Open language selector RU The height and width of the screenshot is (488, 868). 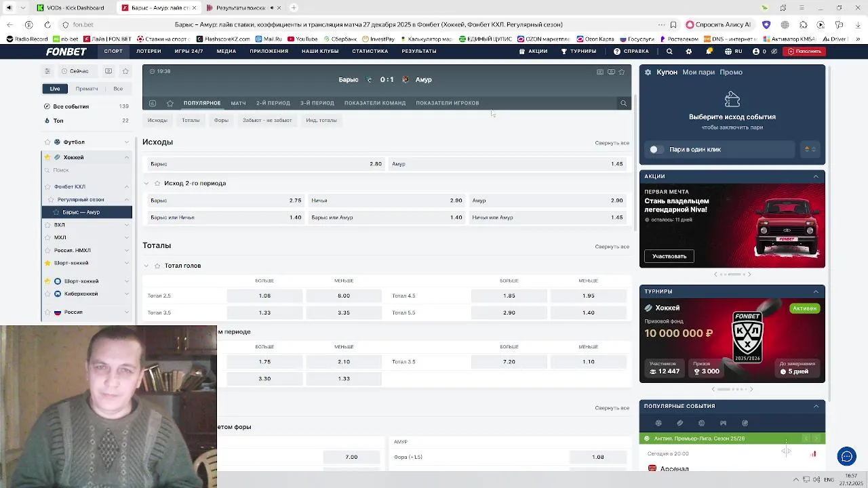[x=734, y=52]
